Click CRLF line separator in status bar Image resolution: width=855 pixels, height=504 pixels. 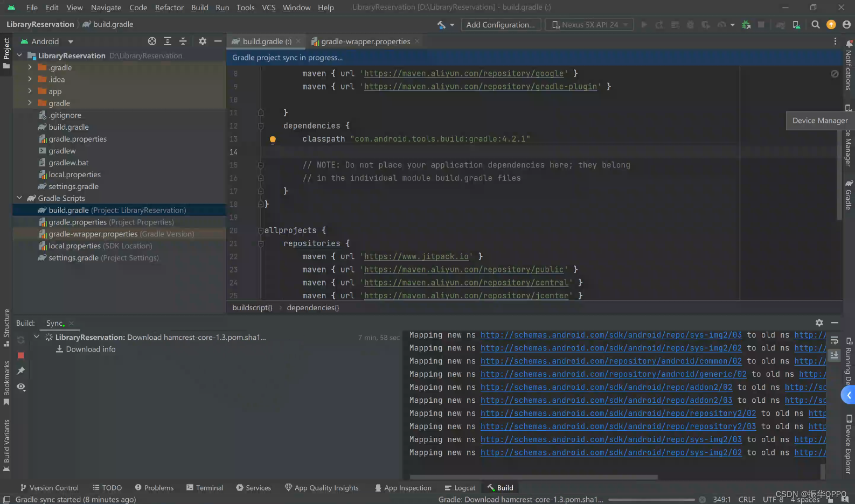point(746,500)
